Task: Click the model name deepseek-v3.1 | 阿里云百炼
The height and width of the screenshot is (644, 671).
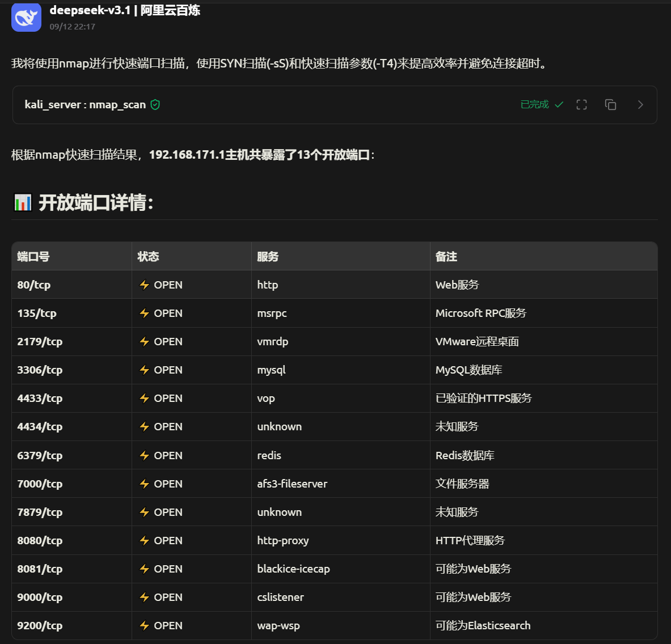Action: coord(125,10)
